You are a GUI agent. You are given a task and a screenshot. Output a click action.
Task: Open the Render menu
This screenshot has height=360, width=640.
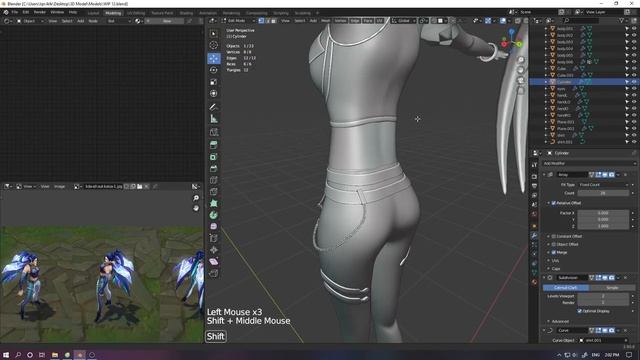40,12
